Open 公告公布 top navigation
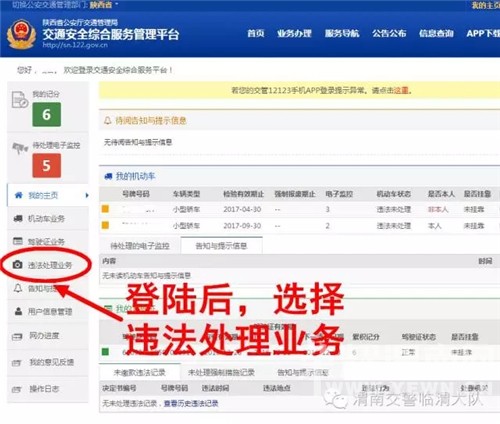 (x=389, y=33)
